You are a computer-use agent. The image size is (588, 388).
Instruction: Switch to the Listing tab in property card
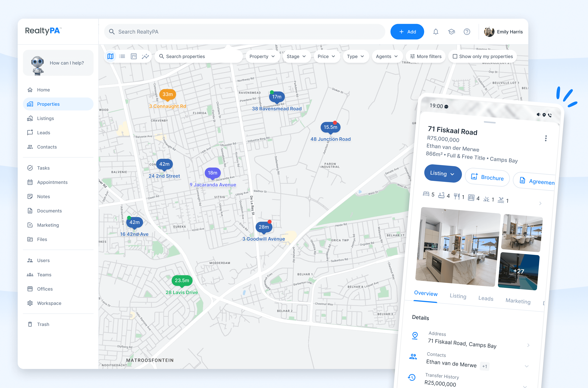tap(458, 296)
